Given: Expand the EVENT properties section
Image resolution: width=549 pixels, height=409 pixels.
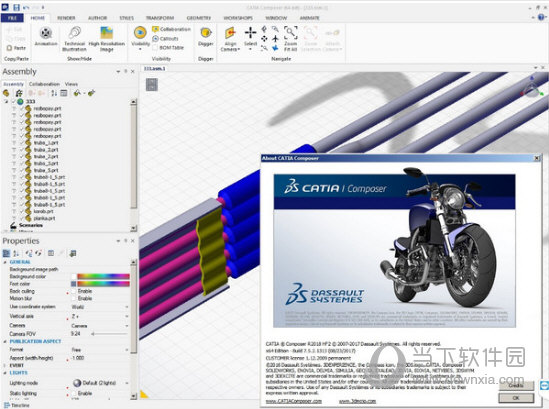Looking at the screenshot, I should coord(5,365).
